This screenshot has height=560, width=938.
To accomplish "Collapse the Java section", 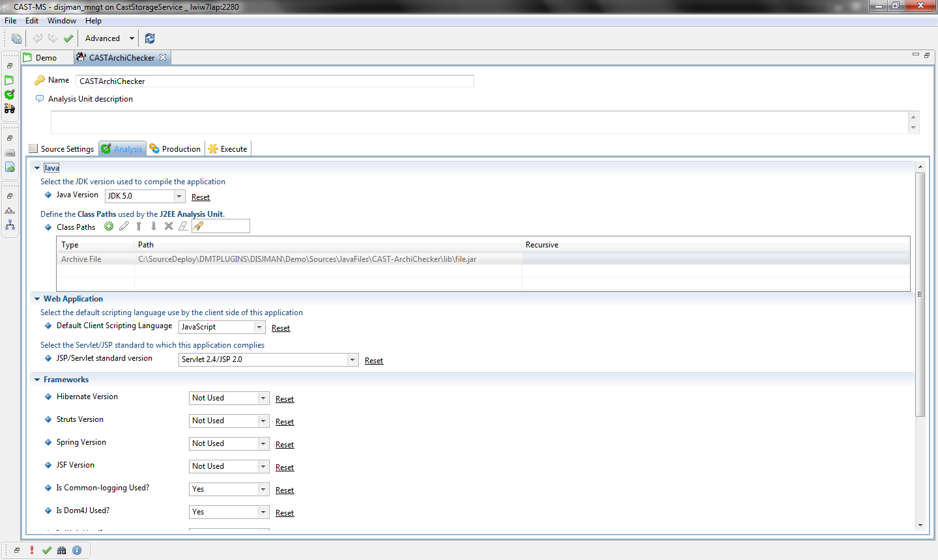I will tap(37, 168).
